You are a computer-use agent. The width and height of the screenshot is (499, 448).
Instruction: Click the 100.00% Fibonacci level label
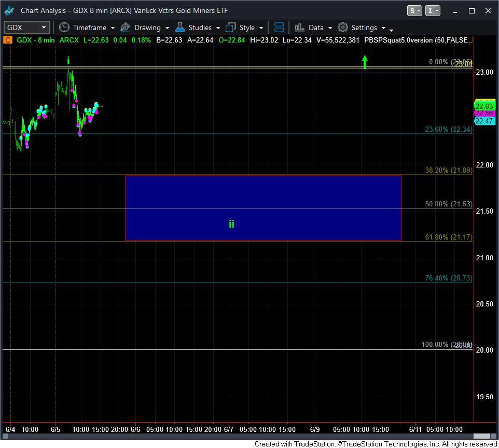pos(447,345)
